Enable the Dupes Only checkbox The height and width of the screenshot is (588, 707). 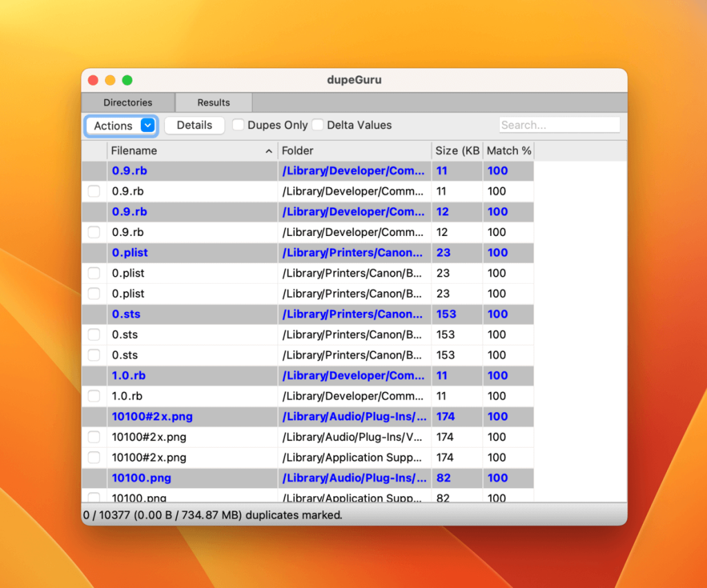[x=238, y=125]
